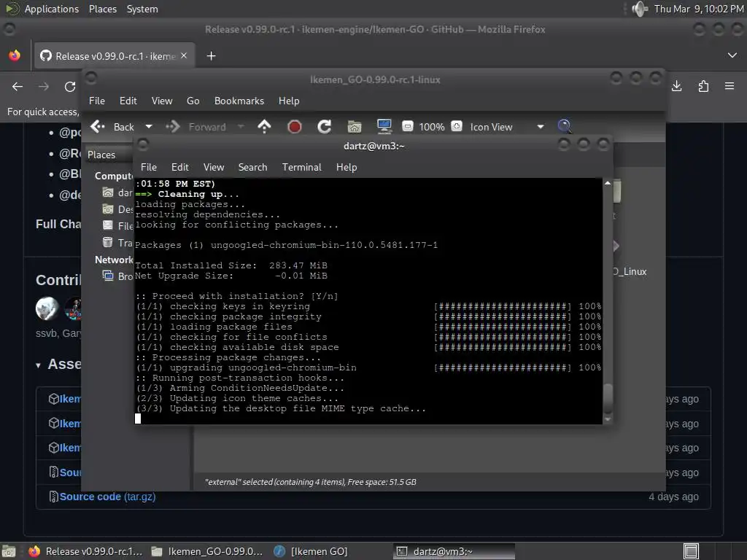Open the Terminal menu in the terminal window
The width and height of the screenshot is (747, 560).
pyautogui.click(x=301, y=167)
